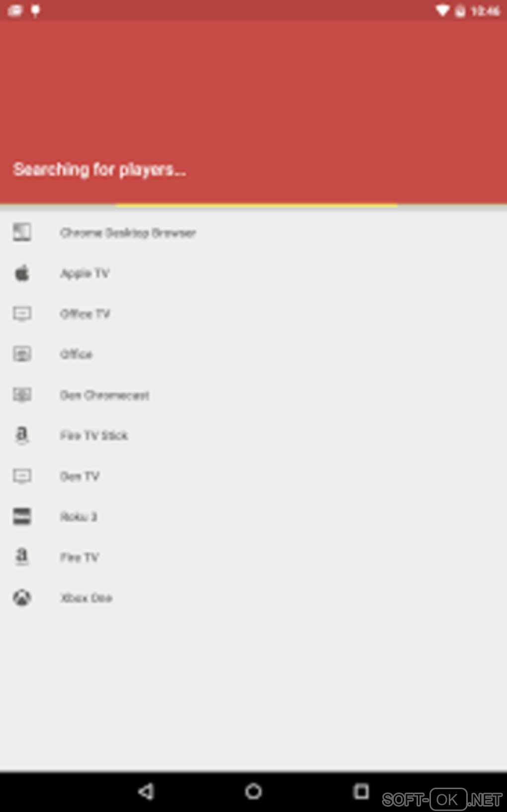Tap the Roku 3 device icon
507x812 pixels.
click(22, 516)
